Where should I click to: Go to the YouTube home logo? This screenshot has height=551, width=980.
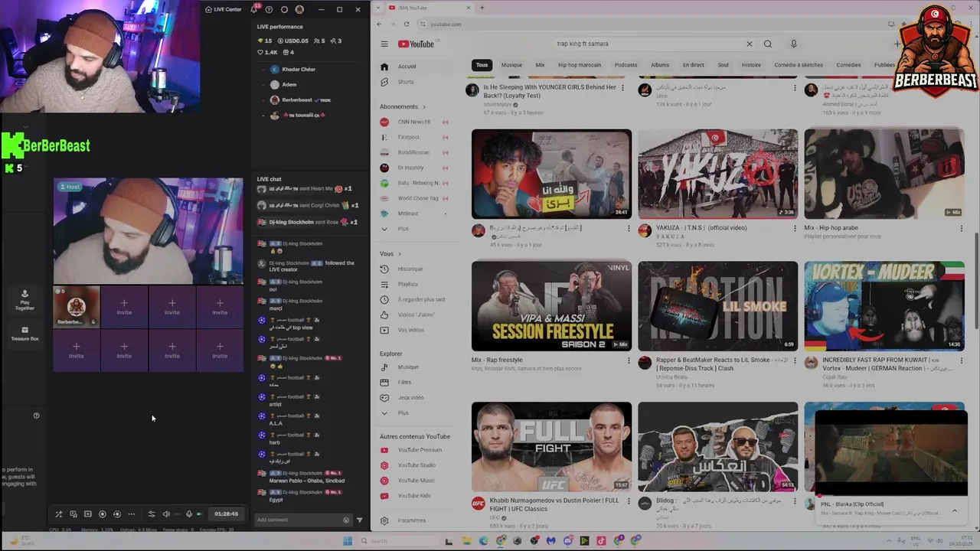click(416, 44)
